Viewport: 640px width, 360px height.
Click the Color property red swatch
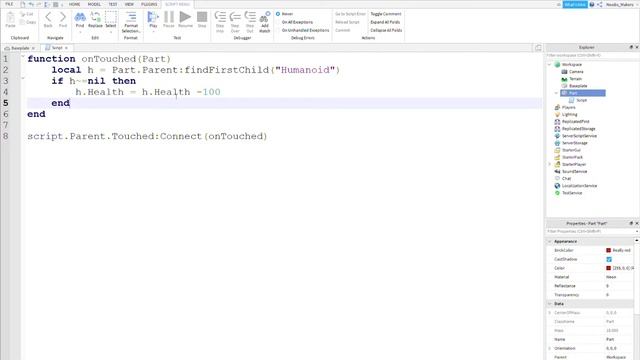[609, 268]
